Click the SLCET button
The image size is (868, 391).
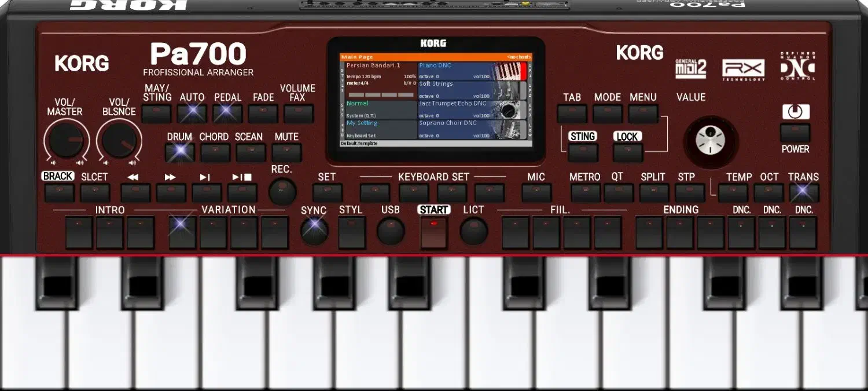[94, 193]
